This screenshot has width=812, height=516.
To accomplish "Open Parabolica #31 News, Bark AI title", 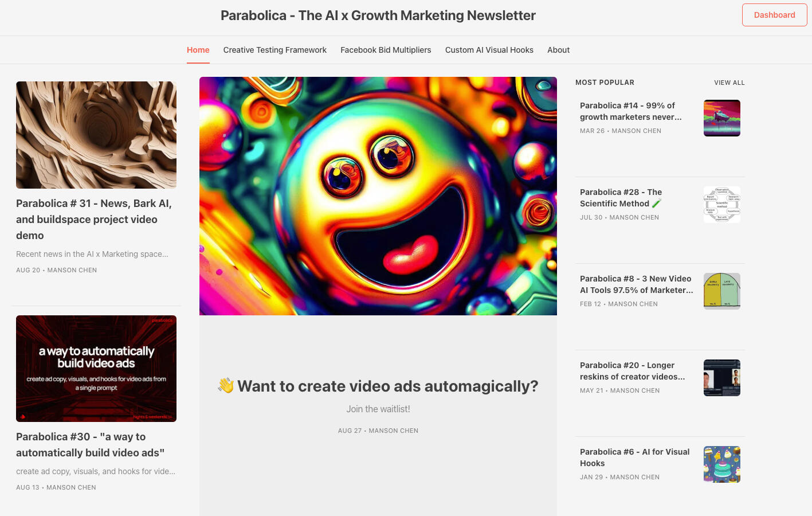I will (x=93, y=219).
